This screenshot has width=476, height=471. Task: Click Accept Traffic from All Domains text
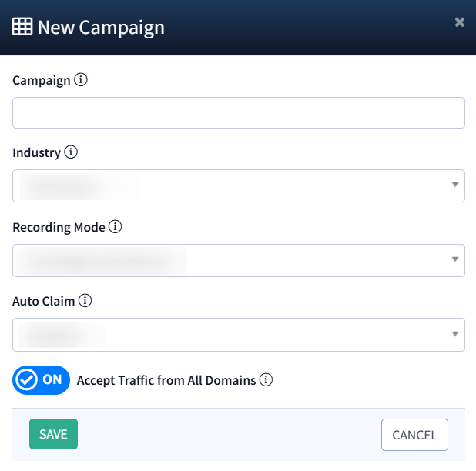tap(166, 380)
